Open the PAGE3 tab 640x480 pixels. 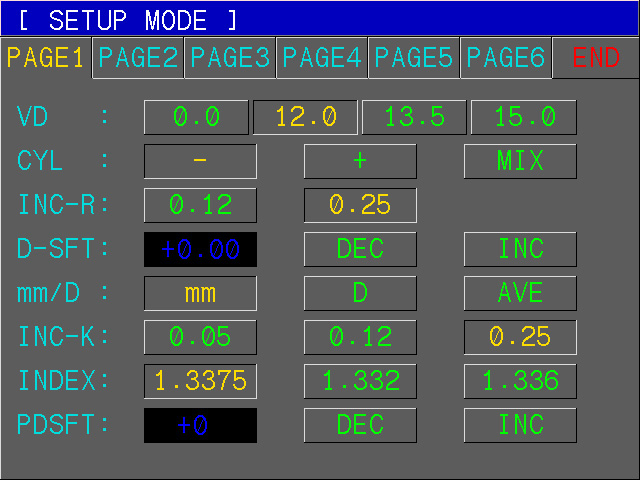pos(230,58)
